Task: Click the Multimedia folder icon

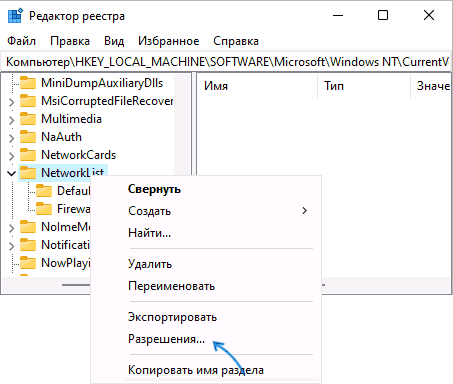Action: pyautogui.click(x=28, y=119)
